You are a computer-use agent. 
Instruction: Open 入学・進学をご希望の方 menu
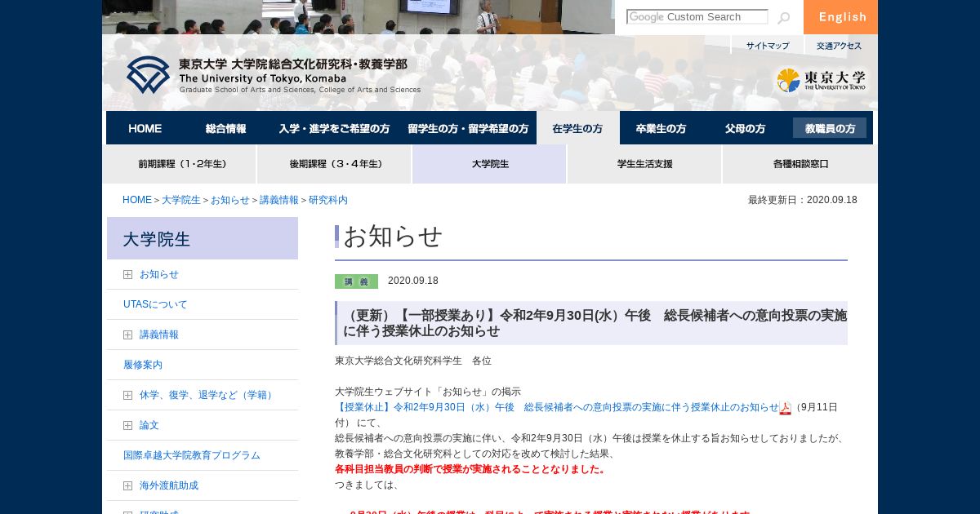(334, 128)
